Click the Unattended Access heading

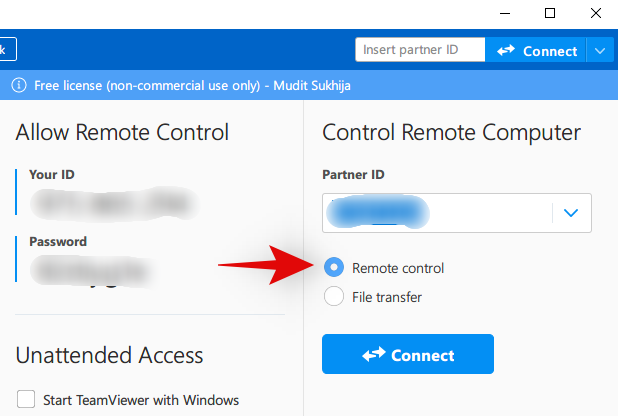click(110, 355)
